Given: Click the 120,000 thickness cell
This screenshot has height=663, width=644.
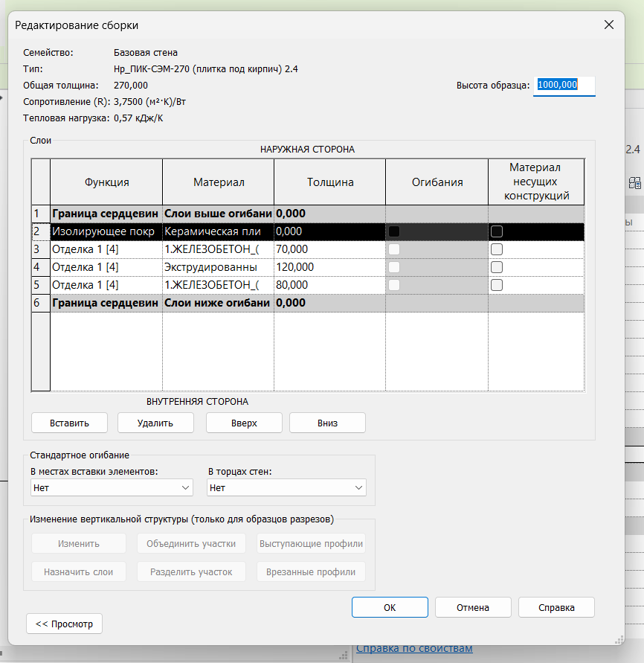Looking at the screenshot, I should click(329, 267).
